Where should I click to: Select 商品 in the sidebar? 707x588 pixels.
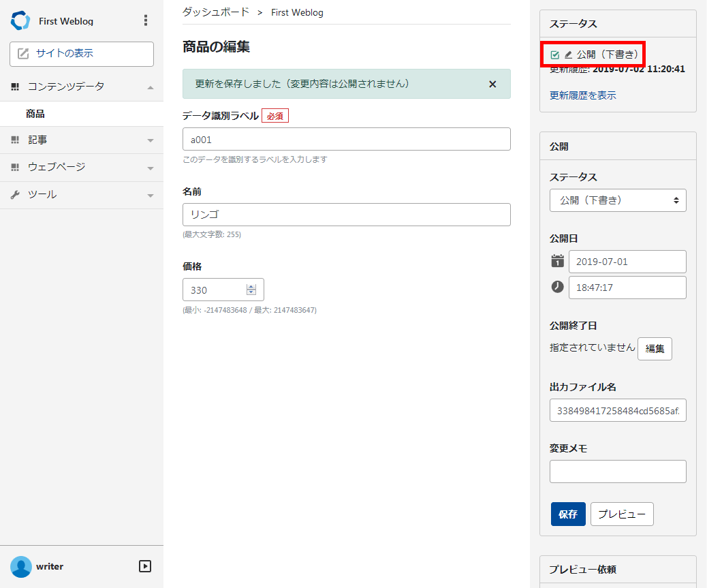(x=35, y=114)
